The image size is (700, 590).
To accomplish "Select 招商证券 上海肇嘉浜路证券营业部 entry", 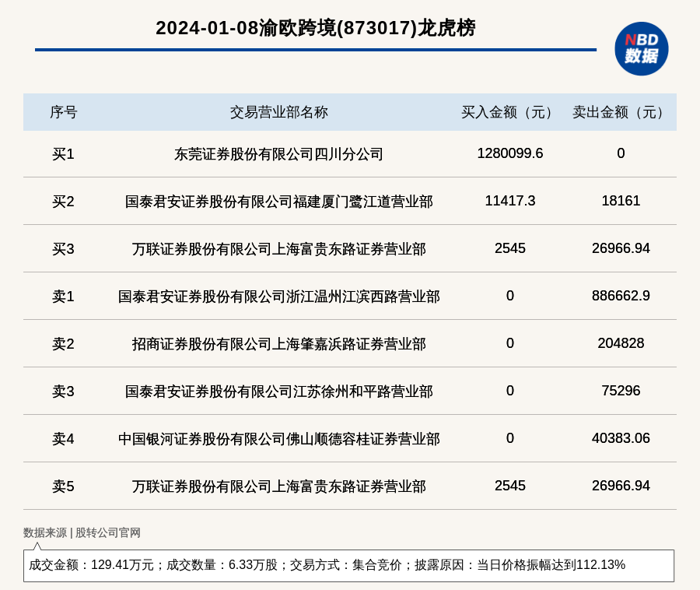I will (x=278, y=344).
